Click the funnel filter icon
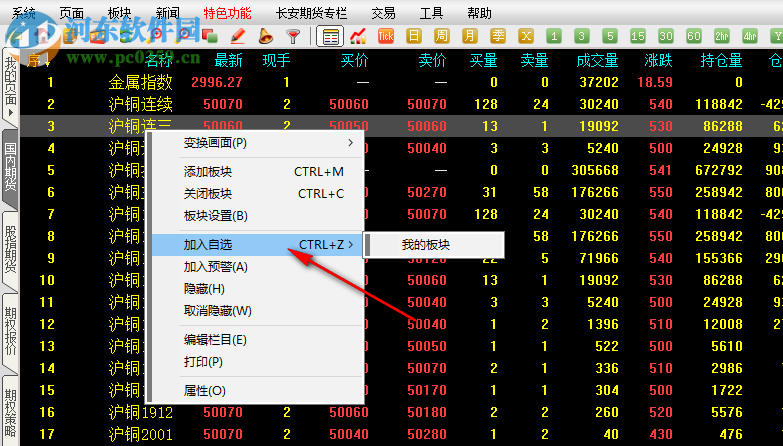Screen dimensions: 783x446 [x=293, y=36]
